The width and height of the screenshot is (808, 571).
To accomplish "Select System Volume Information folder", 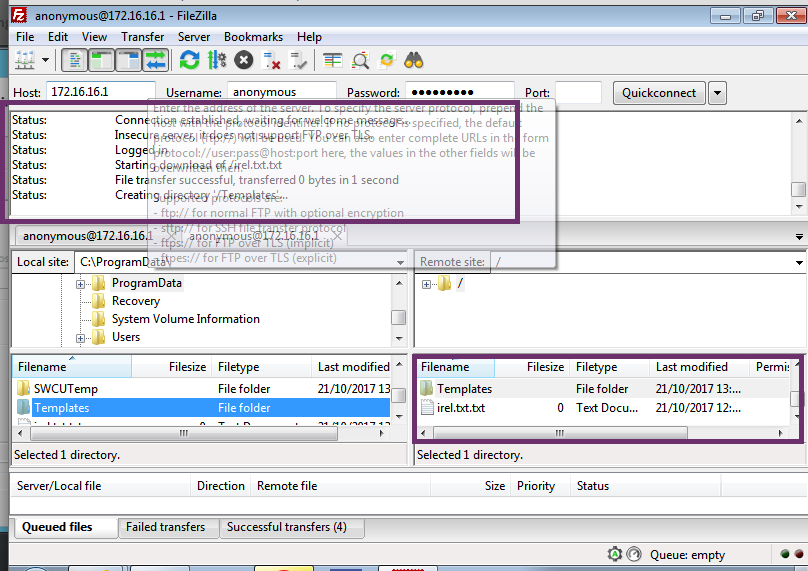I will pyautogui.click(x=186, y=319).
